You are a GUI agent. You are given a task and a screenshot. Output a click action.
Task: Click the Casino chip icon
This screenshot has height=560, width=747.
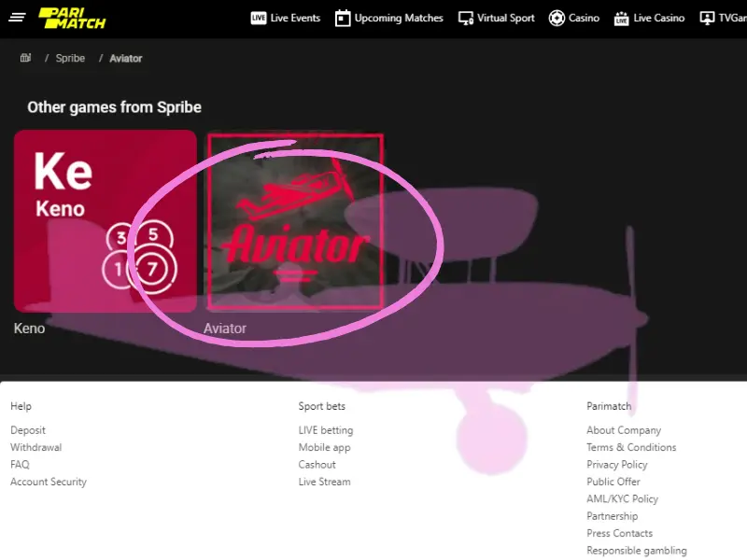(557, 18)
